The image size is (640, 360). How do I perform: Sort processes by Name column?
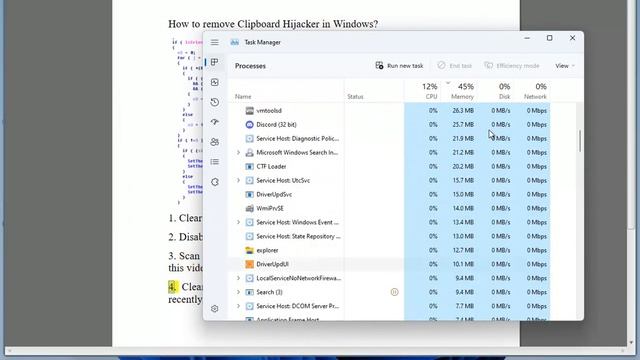[243, 97]
